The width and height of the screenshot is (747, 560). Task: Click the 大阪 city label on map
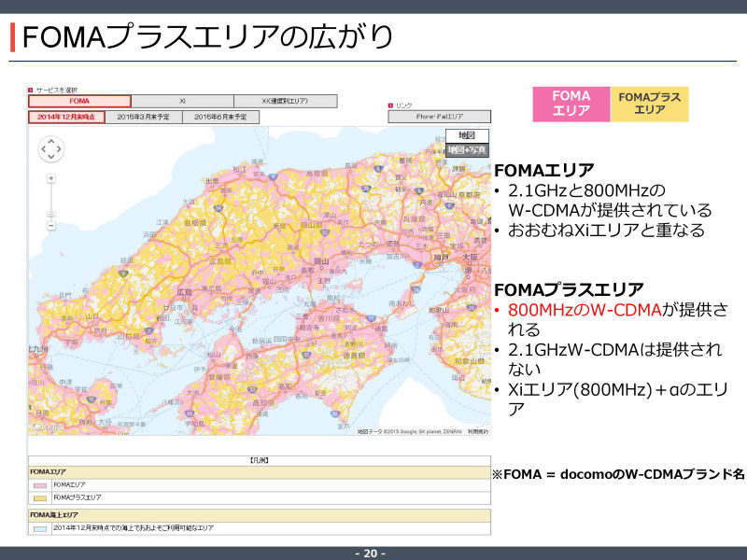coord(470,258)
